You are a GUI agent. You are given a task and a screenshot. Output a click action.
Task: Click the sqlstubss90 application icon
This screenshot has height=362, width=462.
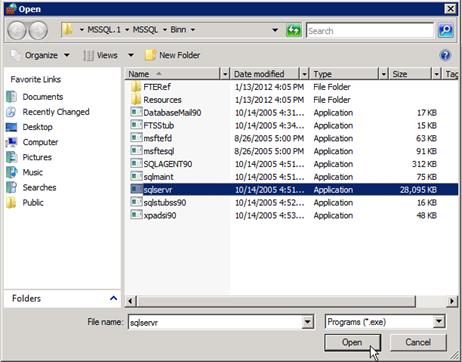point(136,202)
